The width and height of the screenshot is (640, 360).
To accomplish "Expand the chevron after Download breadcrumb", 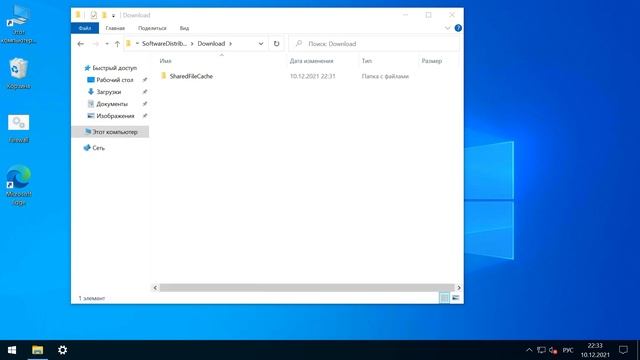I will pos(231,44).
